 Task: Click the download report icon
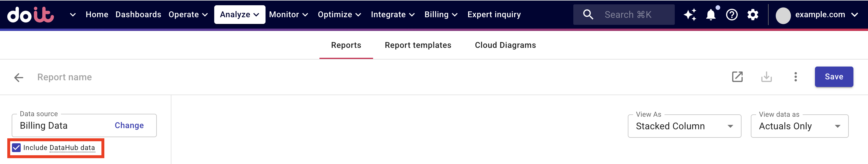click(x=766, y=77)
